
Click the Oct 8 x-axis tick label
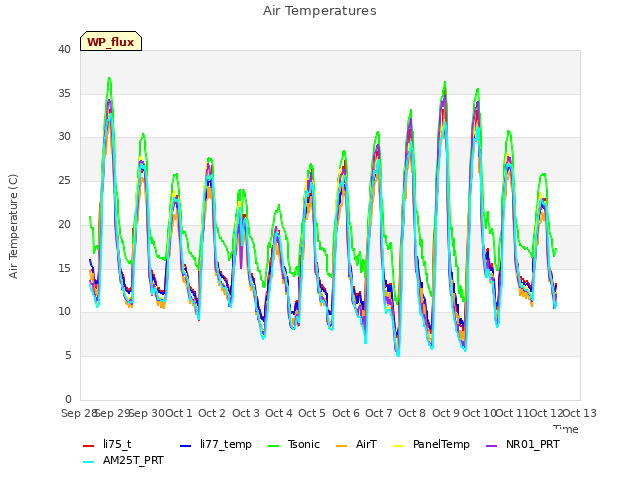(412, 413)
